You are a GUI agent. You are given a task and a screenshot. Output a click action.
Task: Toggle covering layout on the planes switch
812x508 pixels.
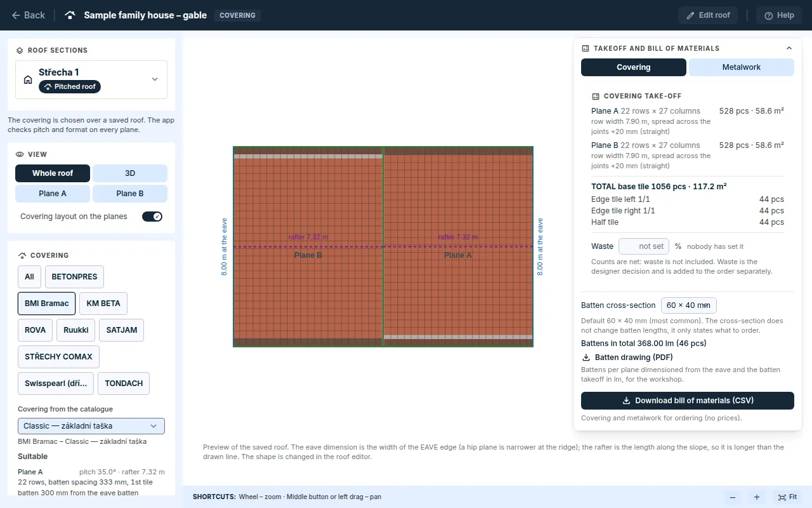(152, 217)
